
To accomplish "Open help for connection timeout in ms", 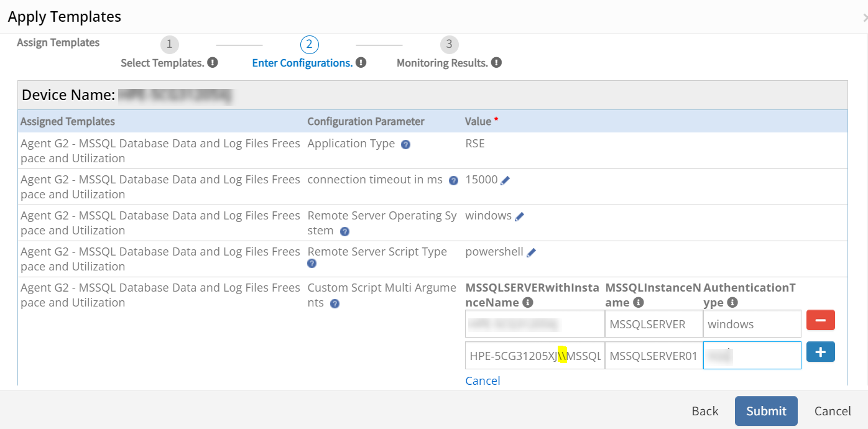I will click(453, 180).
